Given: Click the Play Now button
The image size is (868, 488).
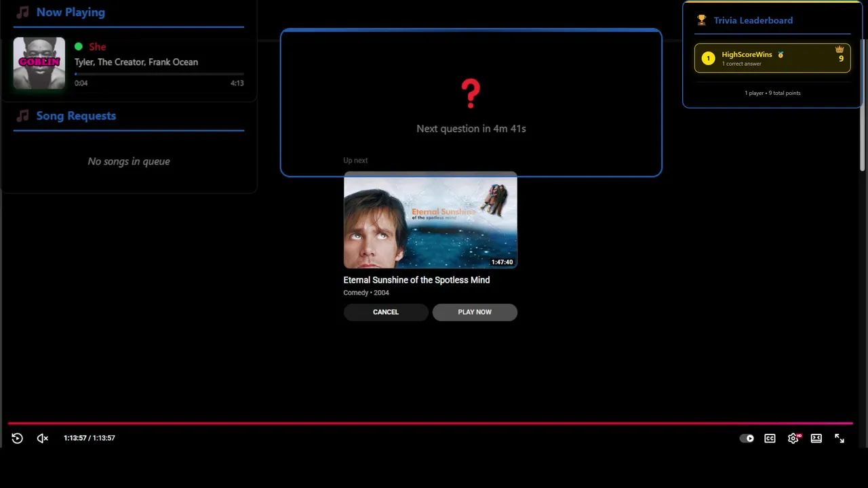Looking at the screenshot, I should point(475,312).
